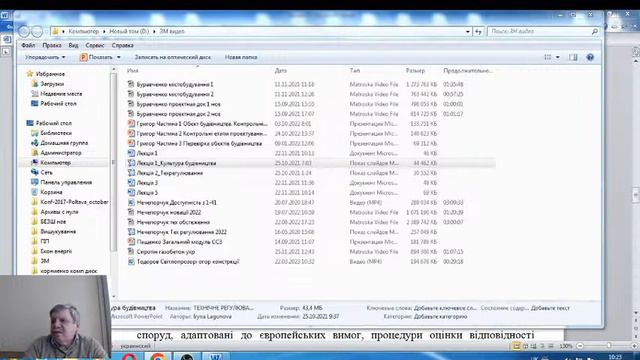Click the Загрузки folder icon in the sidebar

tap(35, 84)
